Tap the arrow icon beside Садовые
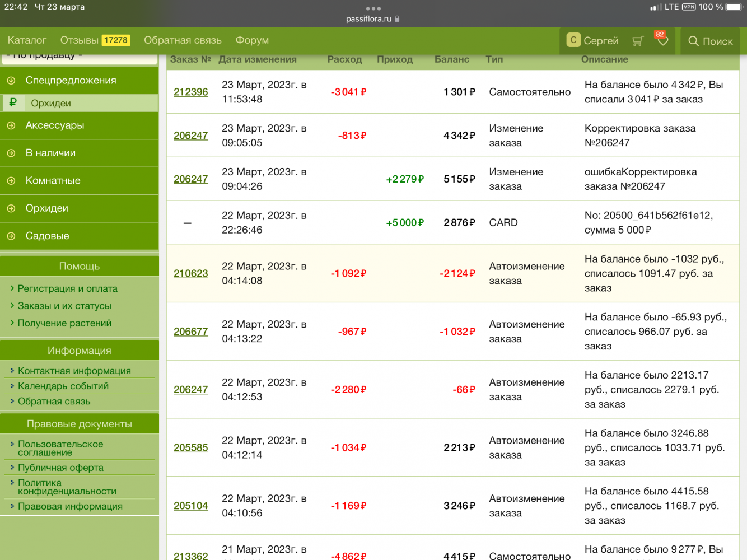 tap(11, 236)
